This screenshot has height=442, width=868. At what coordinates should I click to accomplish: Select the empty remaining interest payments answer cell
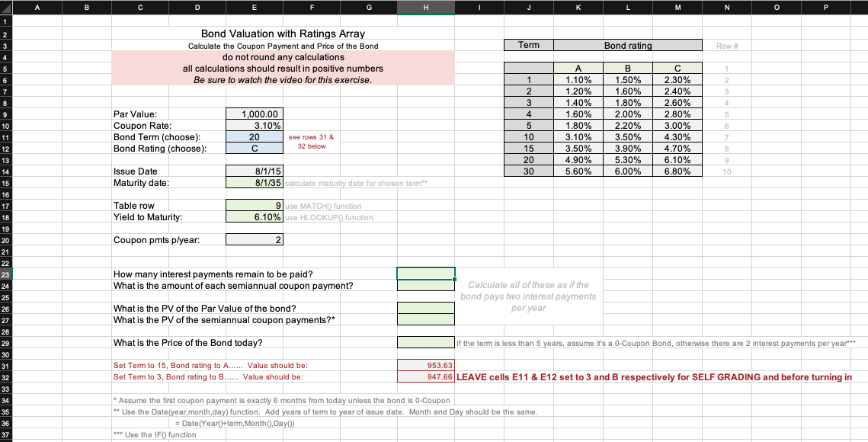pyautogui.click(x=425, y=274)
